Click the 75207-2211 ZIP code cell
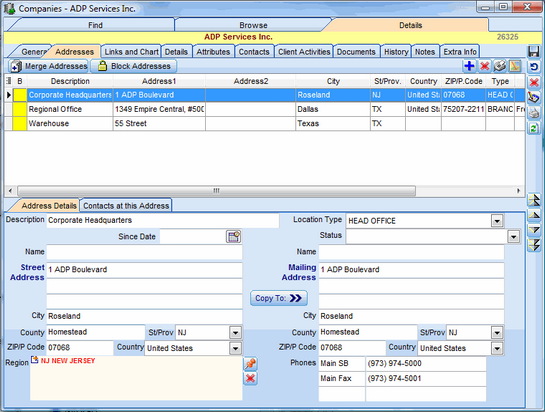This screenshot has height=412, width=545. (463, 109)
